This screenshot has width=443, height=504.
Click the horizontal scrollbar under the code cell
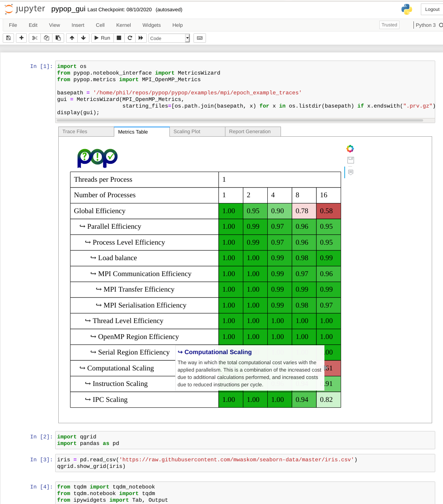(240, 120)
